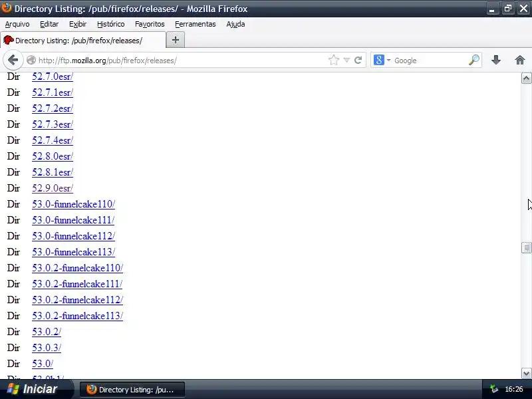Open the Favoritos menu
Screen dimensions: 532x399
click(x=150, y=24)
